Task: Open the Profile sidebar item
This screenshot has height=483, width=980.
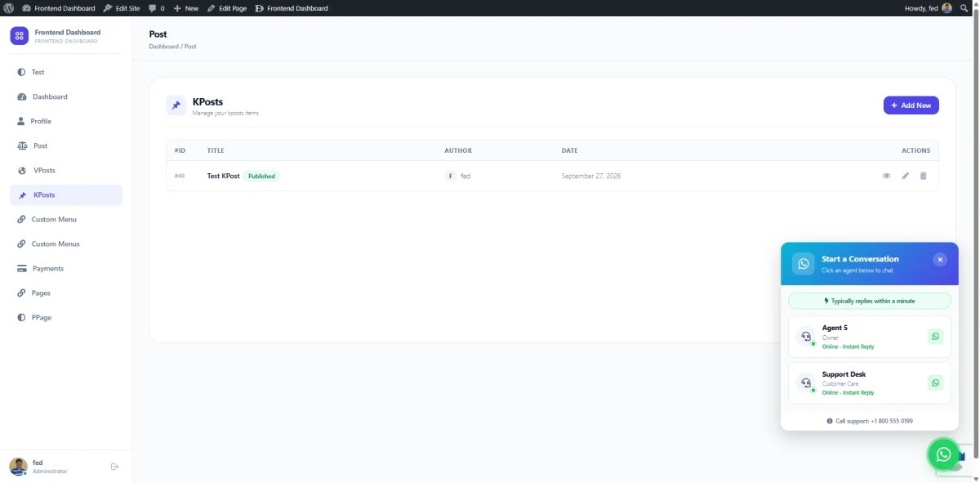Action: tap(66, 121)
